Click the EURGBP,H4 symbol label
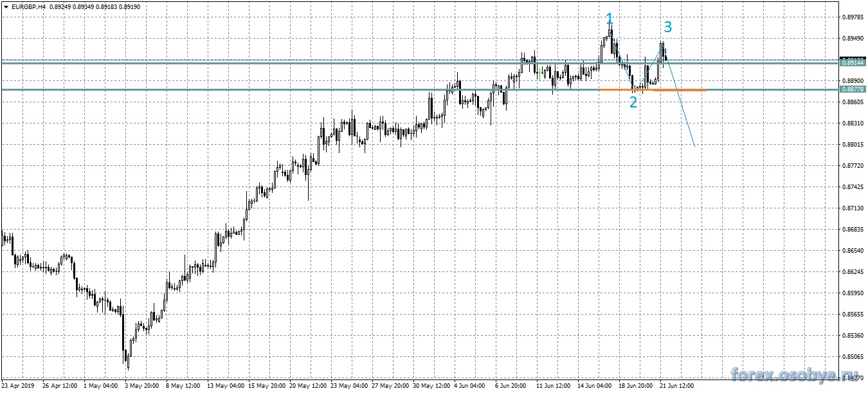This screenshot has width=868, height=393. pos(28,6)
